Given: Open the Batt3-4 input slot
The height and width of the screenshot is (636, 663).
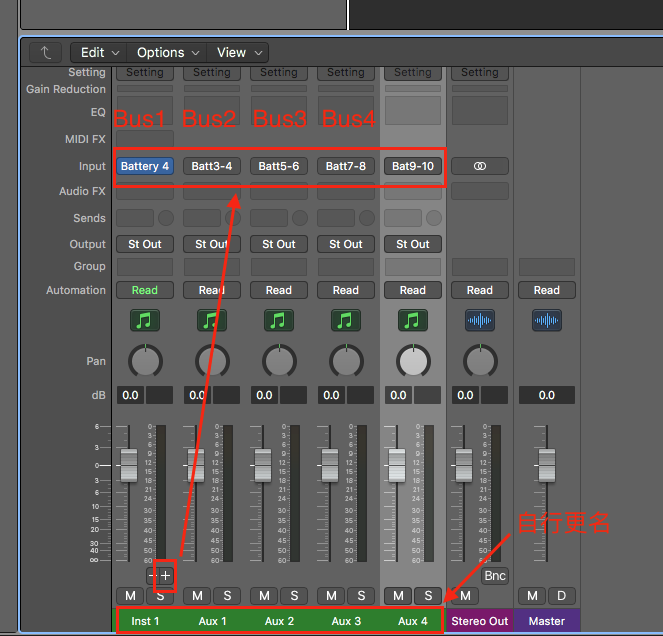Looking at the screenshot, I should pyautogui.click(x=212, y=166).
